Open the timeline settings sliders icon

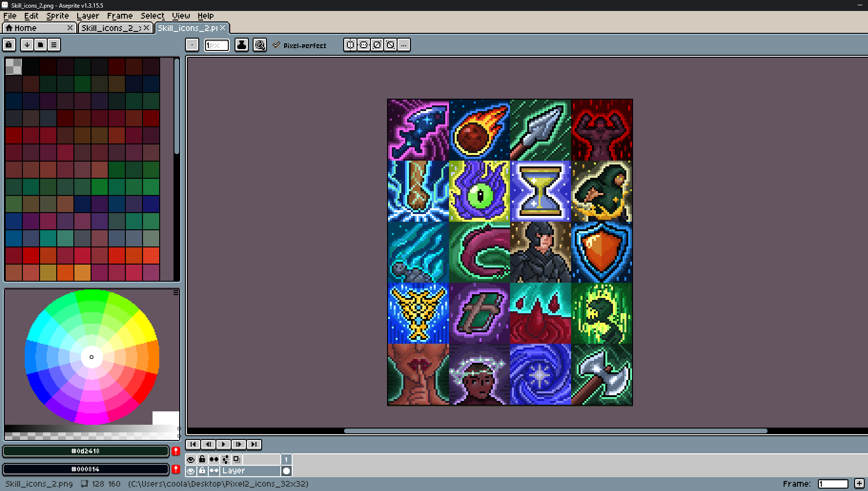pos(225,460)
